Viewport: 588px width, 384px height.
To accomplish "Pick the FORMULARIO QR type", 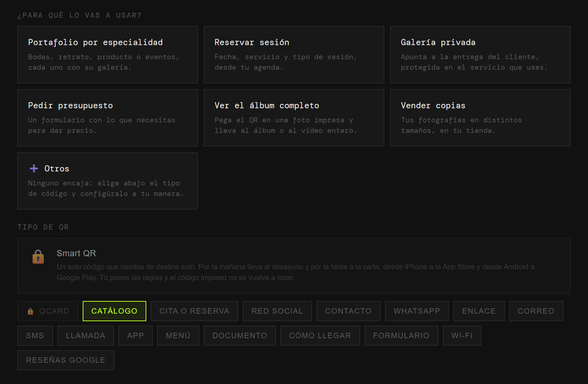I will (x=401, y=336).
